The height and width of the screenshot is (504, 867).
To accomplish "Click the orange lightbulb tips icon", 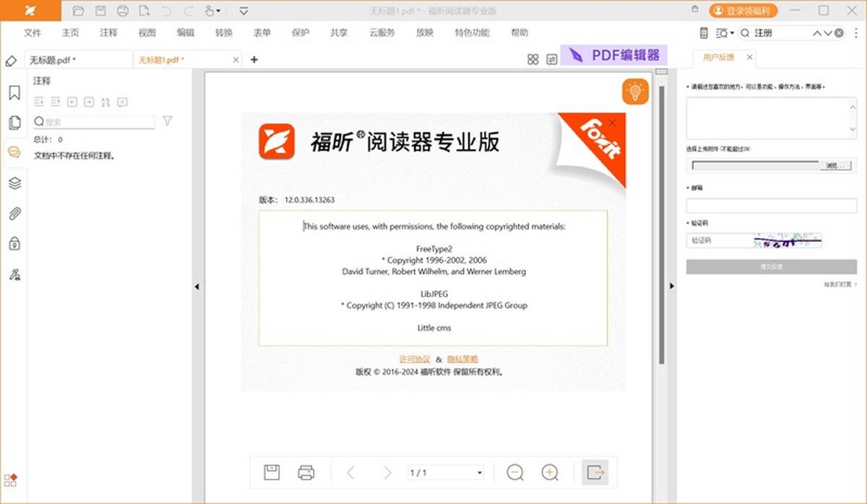I will click(x=635, y=92).
